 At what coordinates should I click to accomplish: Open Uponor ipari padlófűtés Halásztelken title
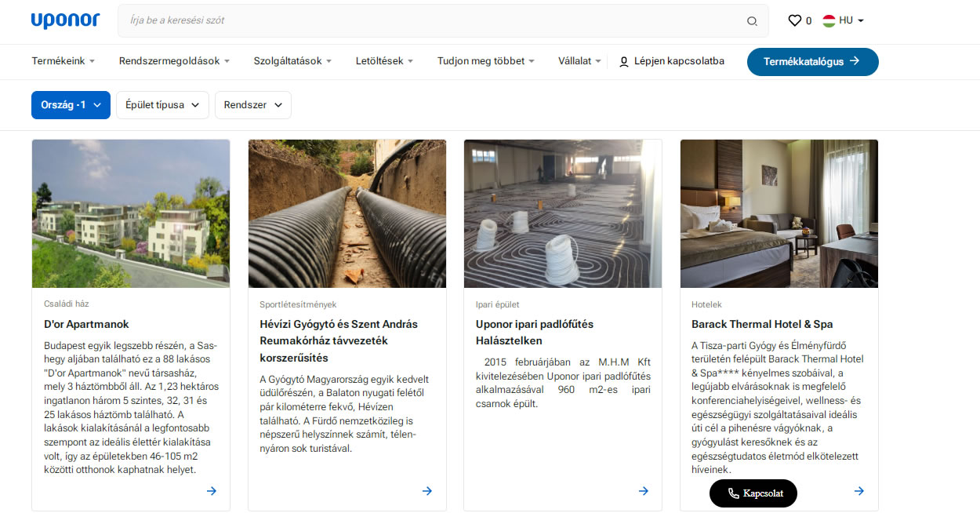pyautogui.click(x=535, y=333)
